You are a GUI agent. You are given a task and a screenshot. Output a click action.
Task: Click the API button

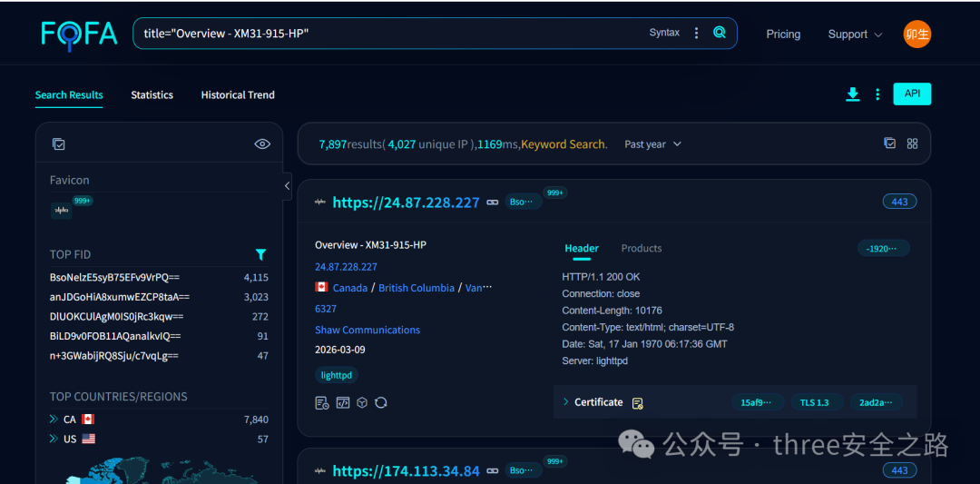tap(912, 94)
